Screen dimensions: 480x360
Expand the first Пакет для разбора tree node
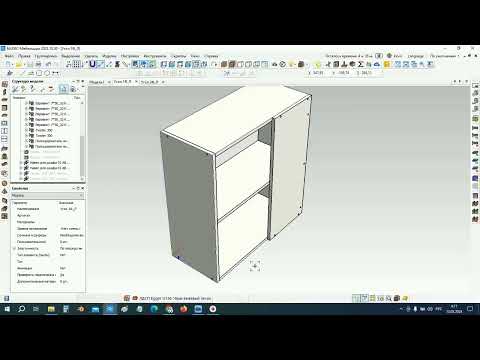21,163
